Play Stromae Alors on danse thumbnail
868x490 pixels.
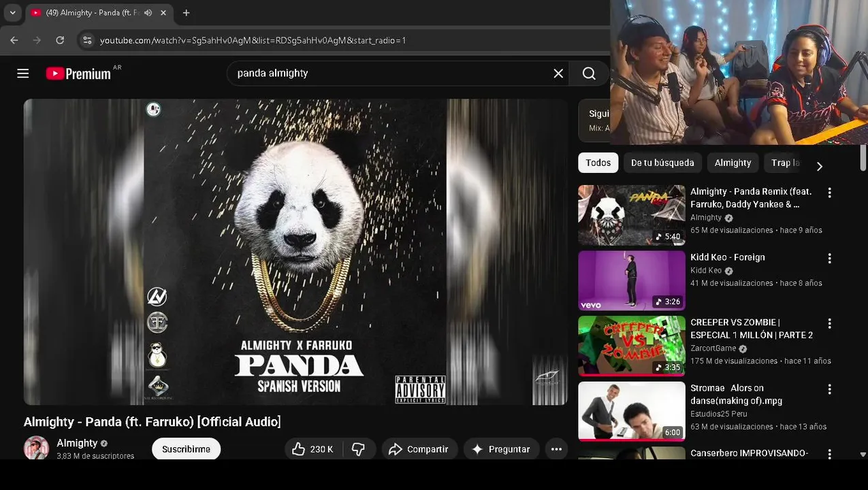632,411
